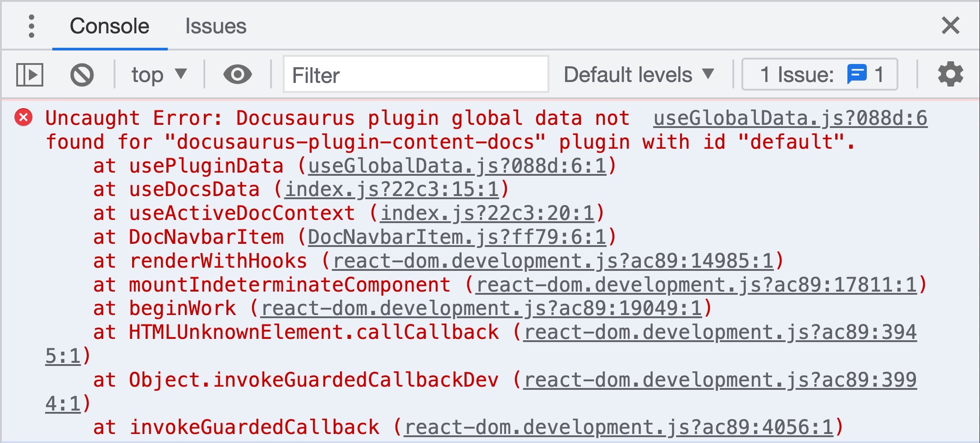Open console settings gear
980x443 pixels.
pos(950,74)
